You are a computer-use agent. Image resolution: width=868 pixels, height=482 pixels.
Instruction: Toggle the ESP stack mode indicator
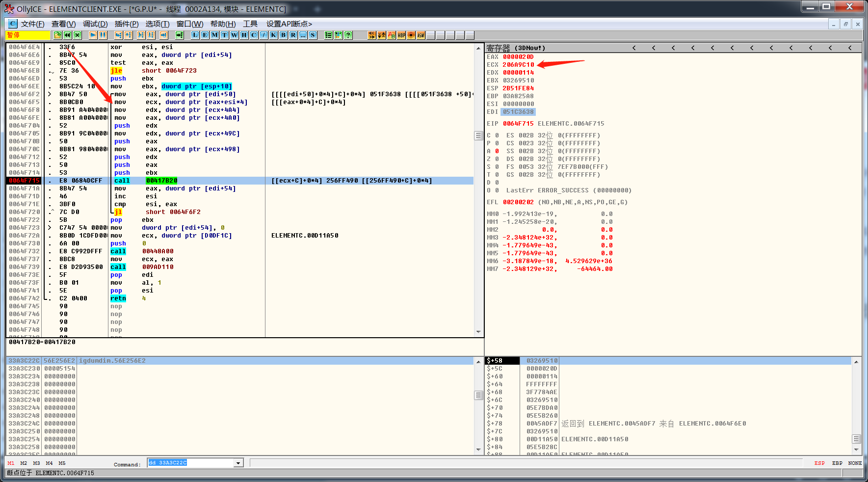(819, 463)
